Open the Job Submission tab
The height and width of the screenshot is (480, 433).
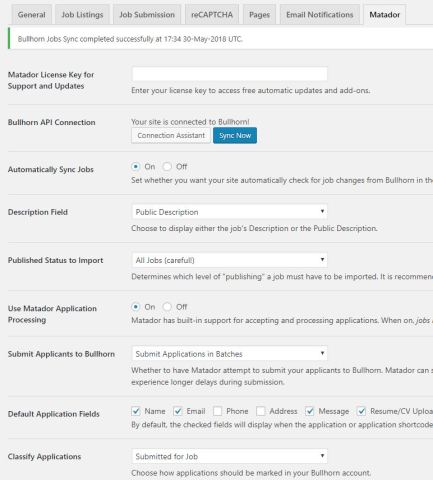tap(147, 15)
